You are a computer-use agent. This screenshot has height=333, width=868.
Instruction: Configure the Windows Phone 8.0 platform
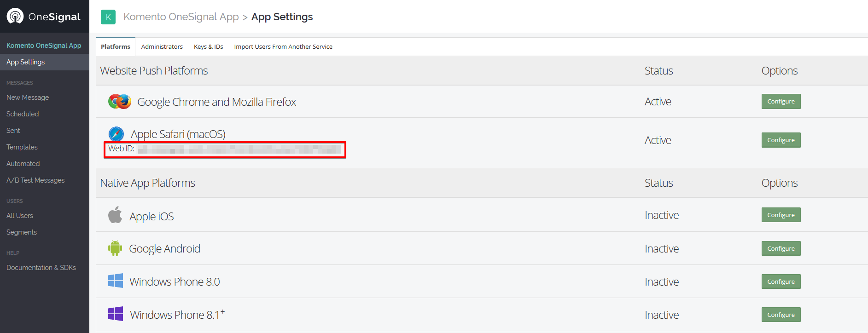click(x=781, y=281)
